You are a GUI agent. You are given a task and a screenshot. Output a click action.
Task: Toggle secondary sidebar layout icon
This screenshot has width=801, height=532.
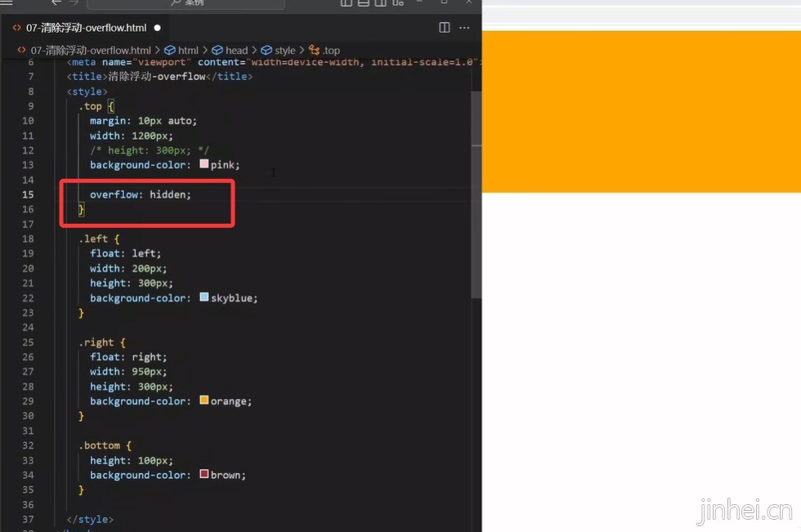click(x=381, y=2)
